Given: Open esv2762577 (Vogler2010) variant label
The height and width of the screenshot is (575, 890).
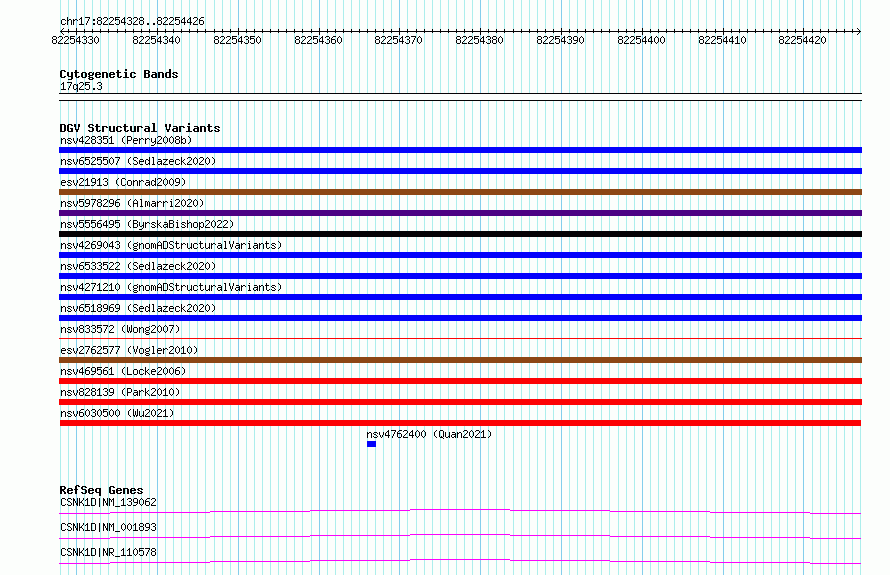Looking at the screenshot, I should tap(129, 350).
